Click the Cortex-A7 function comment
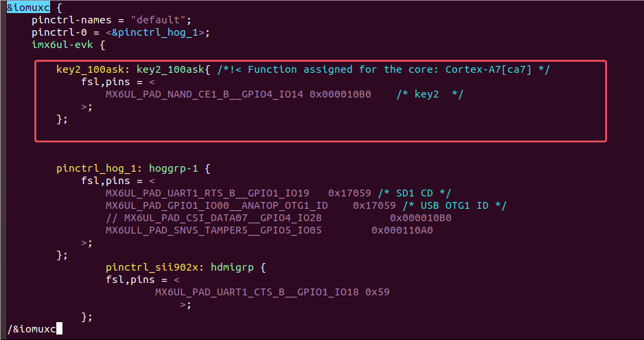644x340 pixels. pyautogui.click(x=383, y=69)
